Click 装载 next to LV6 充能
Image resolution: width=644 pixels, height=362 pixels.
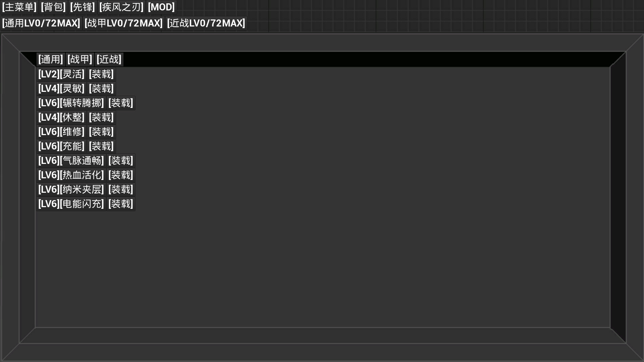coord(101,146)
